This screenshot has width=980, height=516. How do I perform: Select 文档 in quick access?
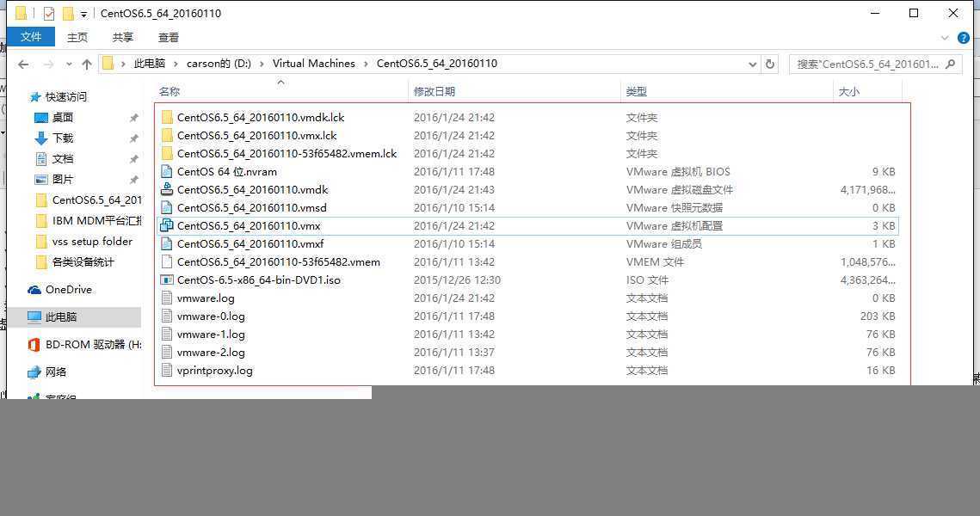click(63, 159)
